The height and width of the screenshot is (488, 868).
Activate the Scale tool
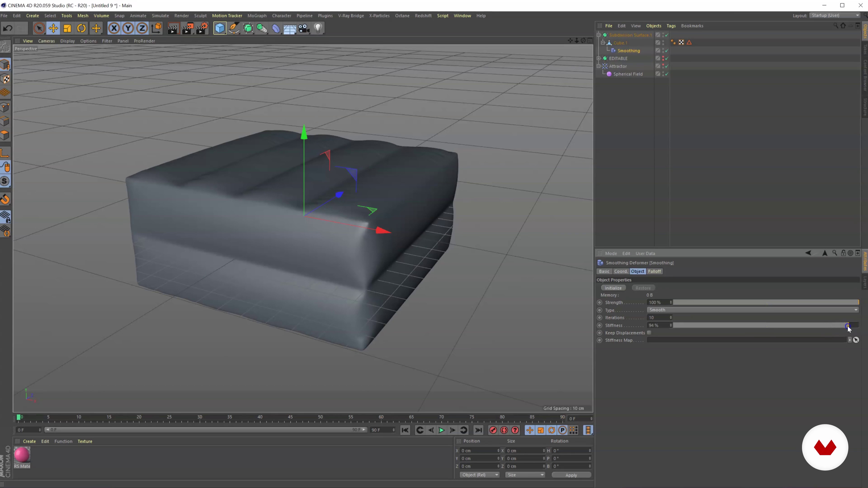(x=67, y=28)
